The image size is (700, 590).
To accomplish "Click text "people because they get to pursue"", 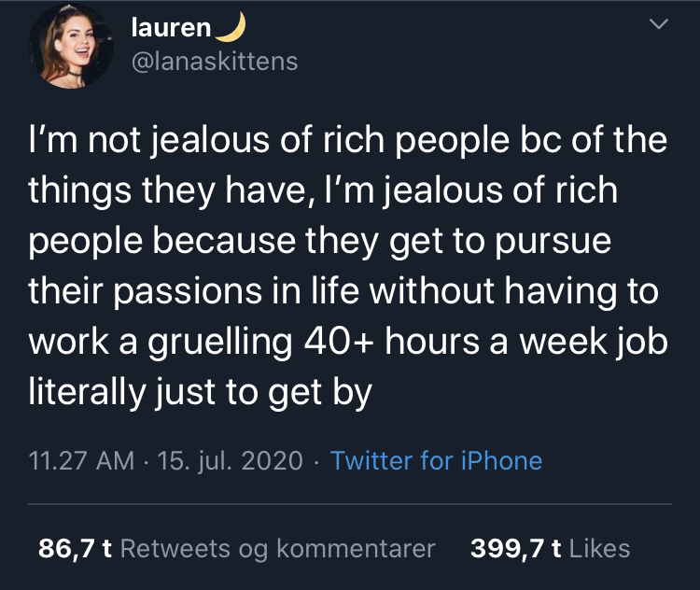I will click(319, 242).
